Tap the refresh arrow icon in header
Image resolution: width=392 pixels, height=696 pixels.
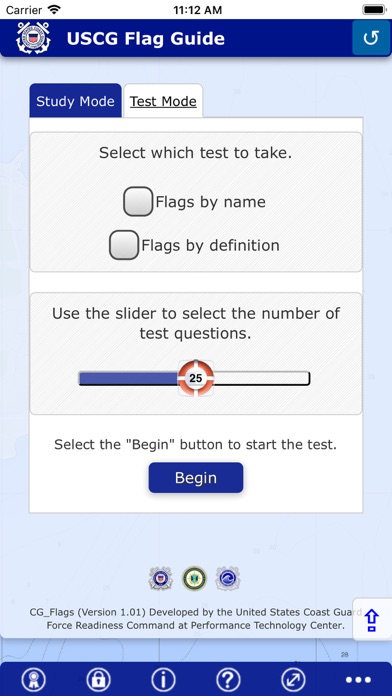[371, 38]
